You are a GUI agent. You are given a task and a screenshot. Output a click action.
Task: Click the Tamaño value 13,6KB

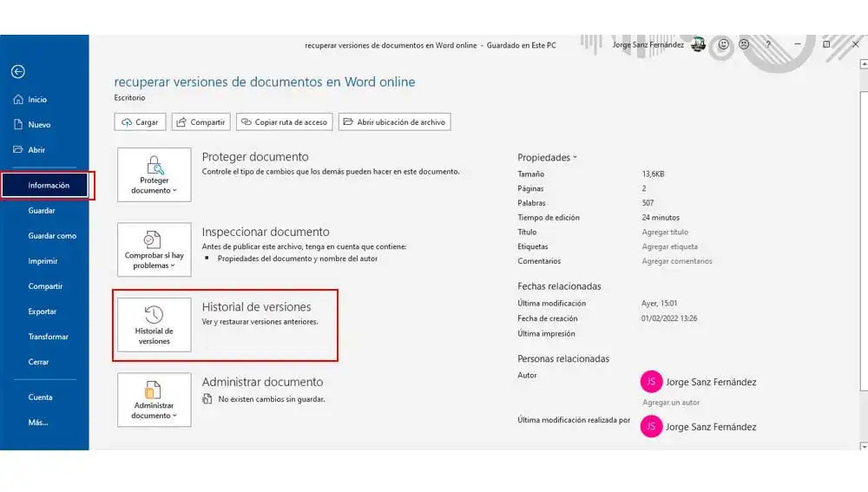pos(654,174)
